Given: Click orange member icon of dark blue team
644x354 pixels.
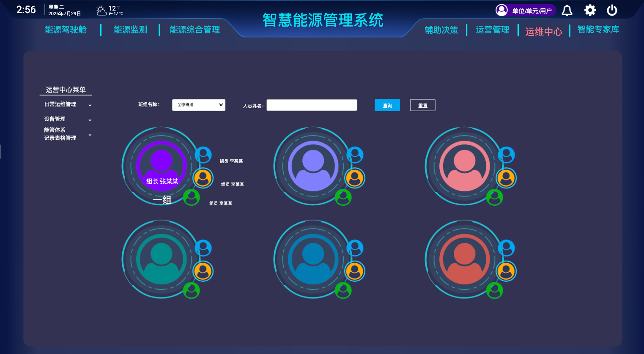Looking at the screenshot, I should [x=355, y=271].
